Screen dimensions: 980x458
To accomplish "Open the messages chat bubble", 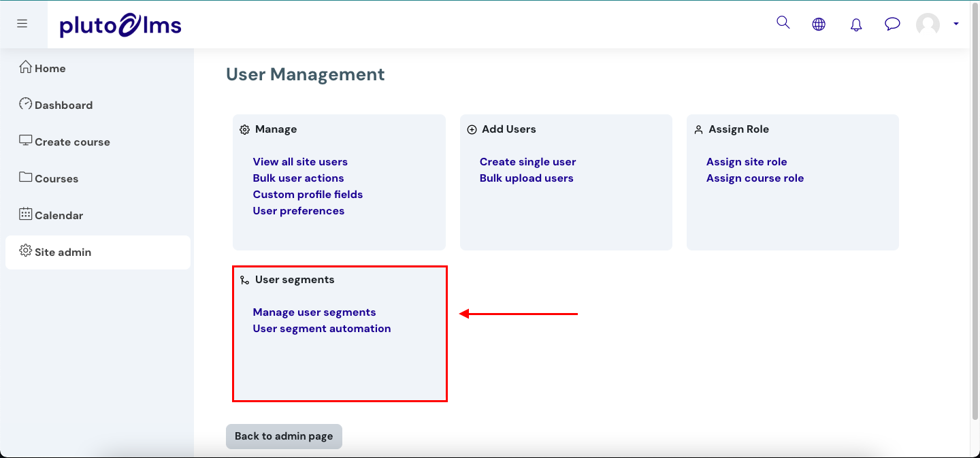I will coord(892,24).
